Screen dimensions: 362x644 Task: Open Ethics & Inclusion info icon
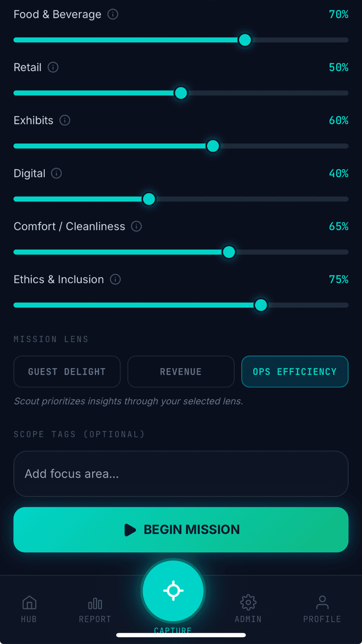pos(116,279)
